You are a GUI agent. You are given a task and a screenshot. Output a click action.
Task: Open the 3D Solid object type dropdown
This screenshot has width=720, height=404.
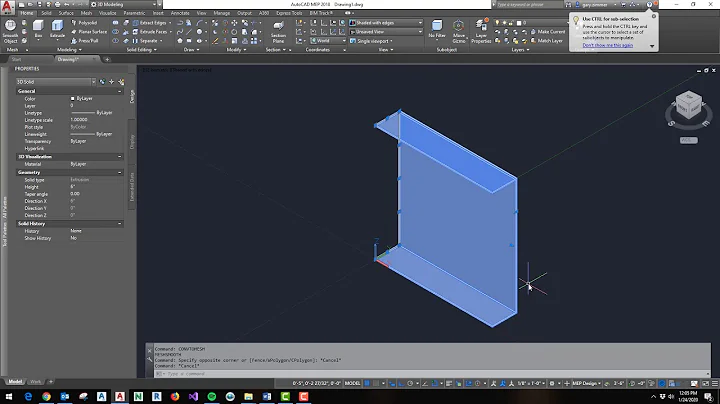tap(56, 82)
